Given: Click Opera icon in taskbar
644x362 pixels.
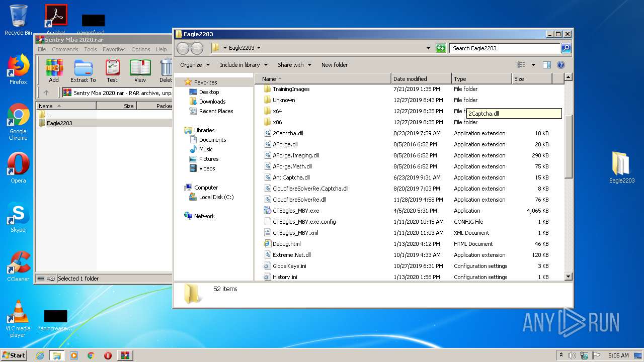Looking at the screenshot, I should coord(108,355).
